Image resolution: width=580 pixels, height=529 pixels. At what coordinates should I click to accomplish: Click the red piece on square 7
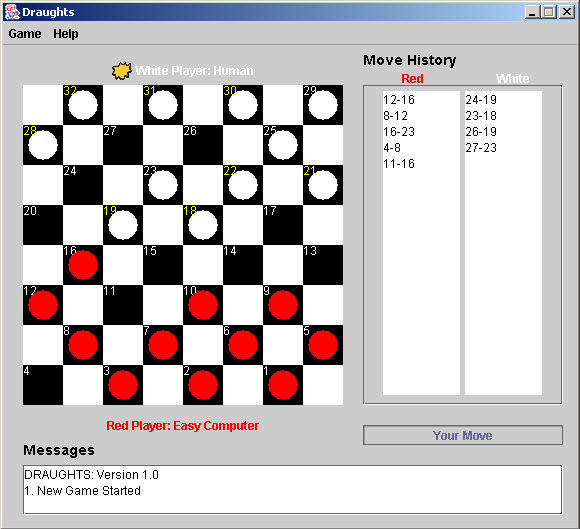point(163,345)
